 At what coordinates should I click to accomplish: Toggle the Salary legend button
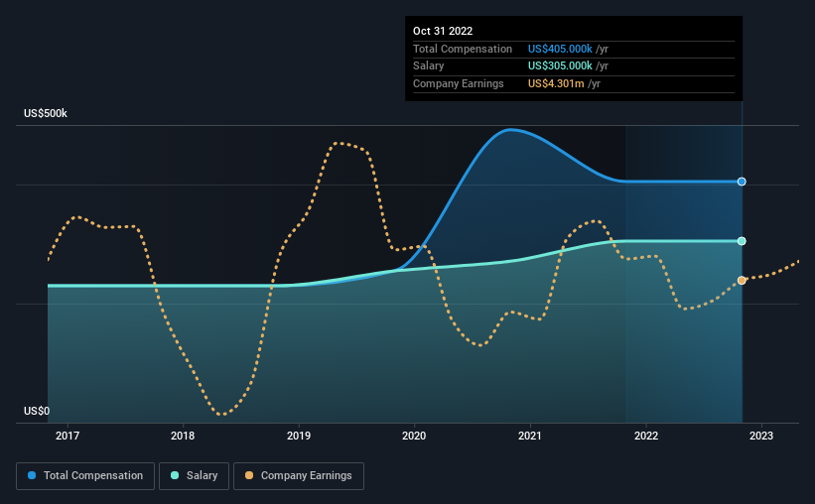coord(194,476)
